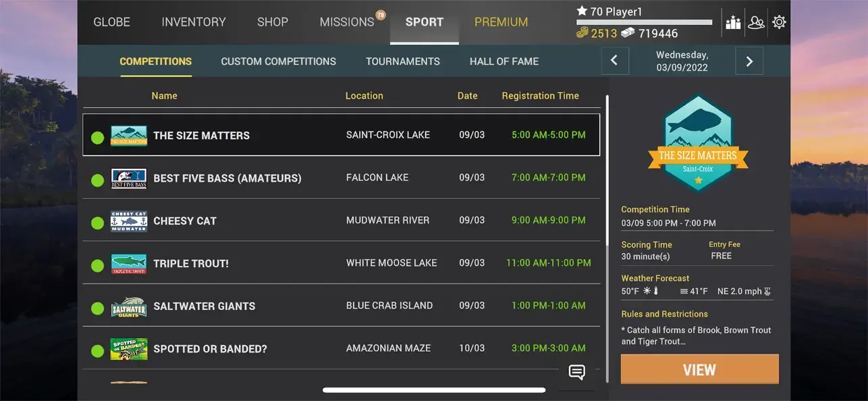Go to previous date with left arrow
Image resolution: width=868 pixels, height=401 pixels.
[x=614, y=61]
